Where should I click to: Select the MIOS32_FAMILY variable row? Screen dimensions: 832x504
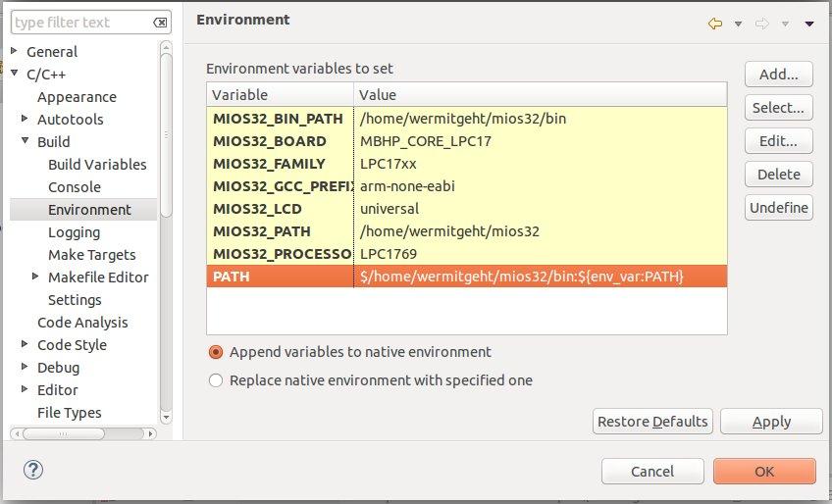467,164
